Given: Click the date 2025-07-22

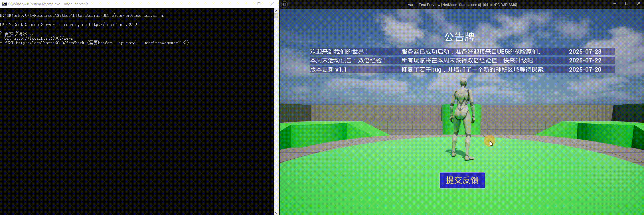Looking at the screenshot, I should [585, 60].
